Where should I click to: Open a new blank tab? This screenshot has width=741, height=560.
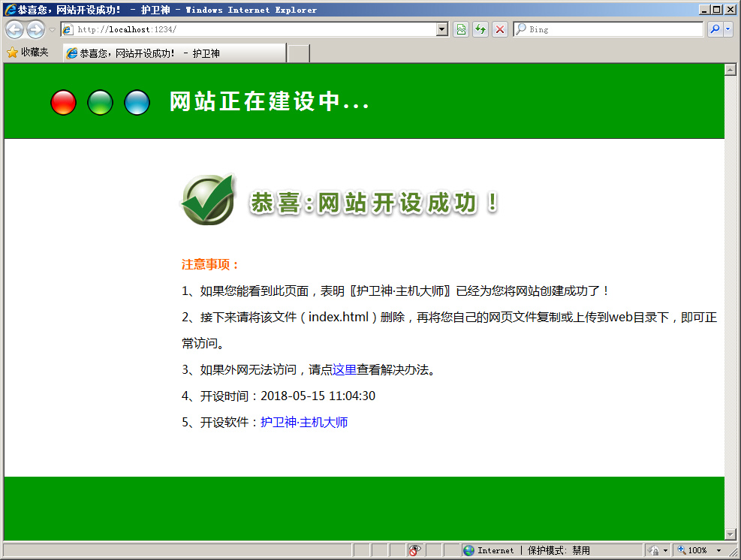pyautogui.click(x=298, y=53)
